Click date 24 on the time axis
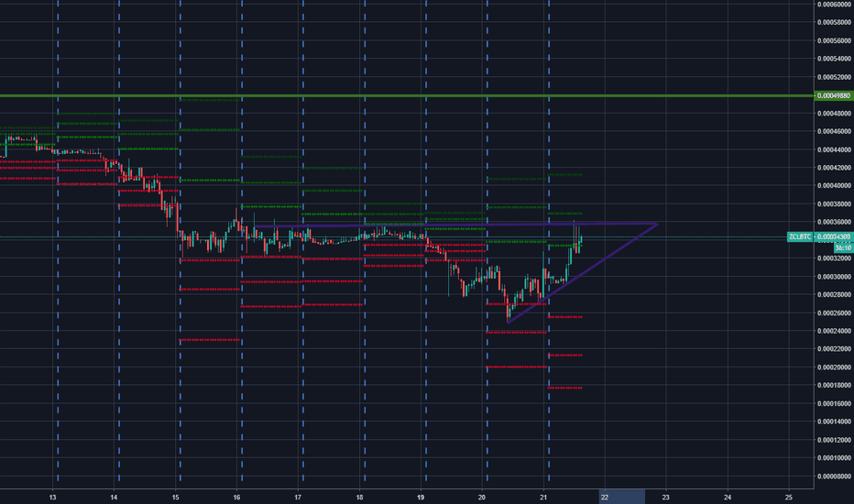Screen dimensions: 854x504 [728, 497]
